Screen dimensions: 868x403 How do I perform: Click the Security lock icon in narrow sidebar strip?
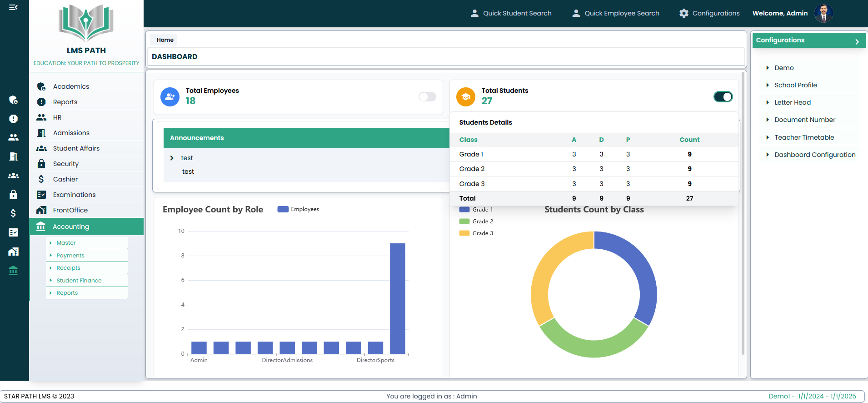click(13, 194)
